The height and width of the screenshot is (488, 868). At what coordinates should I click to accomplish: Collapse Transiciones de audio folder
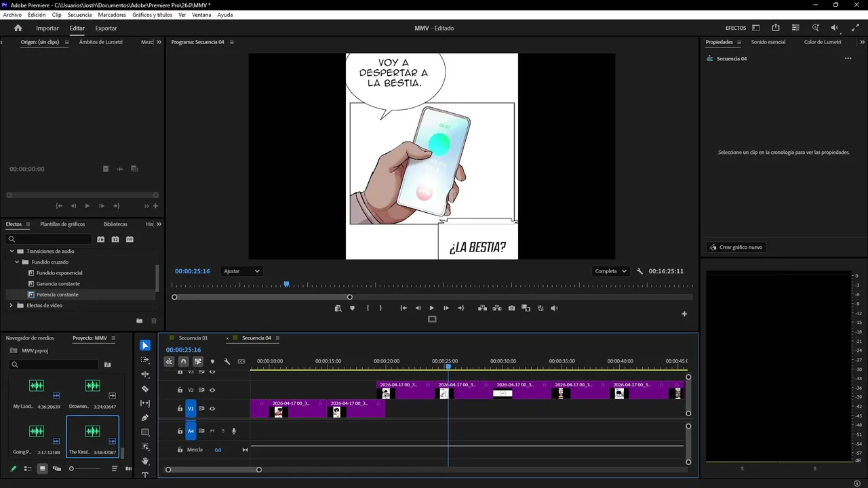(x=12, y=251)
